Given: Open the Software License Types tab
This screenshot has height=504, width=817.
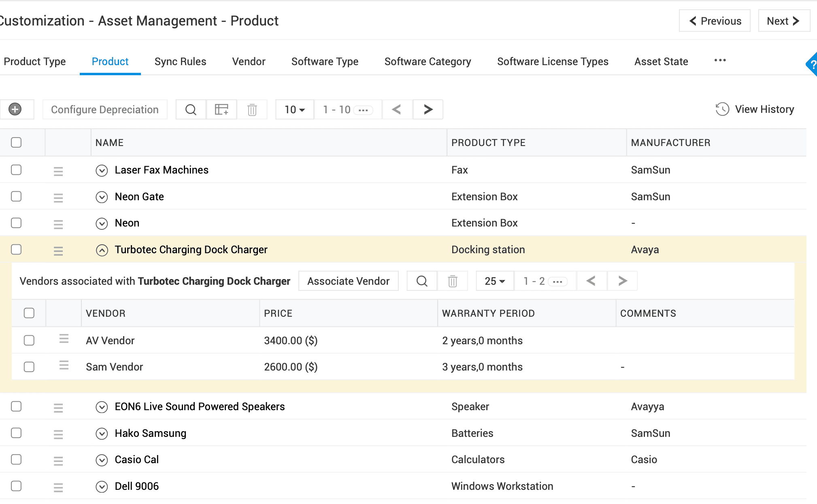Looking at the screenshot, I should tap(553, 61).
